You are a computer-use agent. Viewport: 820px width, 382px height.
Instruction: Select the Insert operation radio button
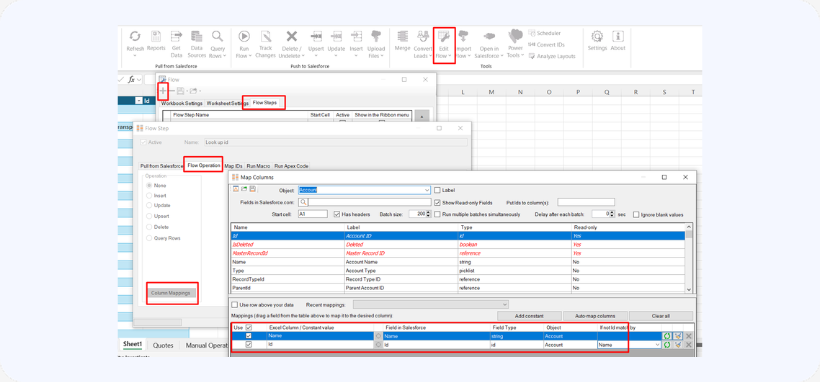(149, 195)
